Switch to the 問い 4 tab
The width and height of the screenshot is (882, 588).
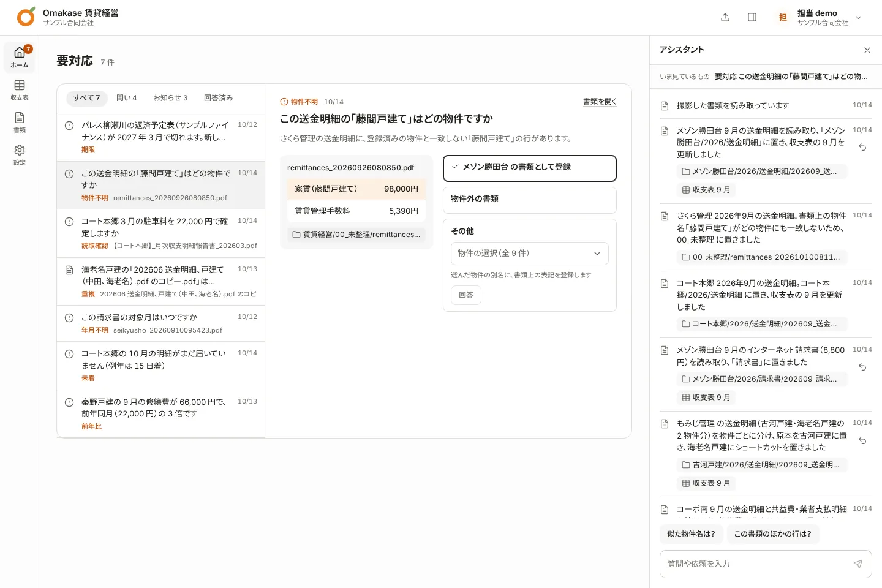pos(127,98)
